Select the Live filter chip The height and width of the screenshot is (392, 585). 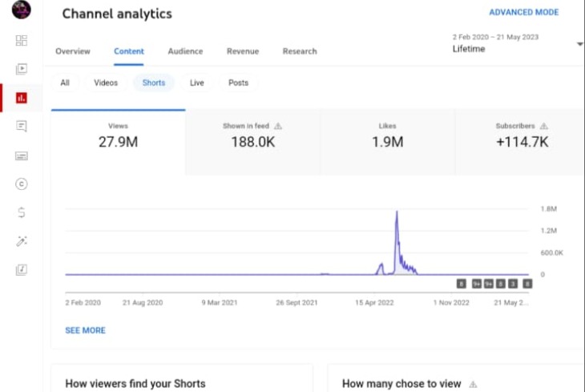tap(196, 83)
